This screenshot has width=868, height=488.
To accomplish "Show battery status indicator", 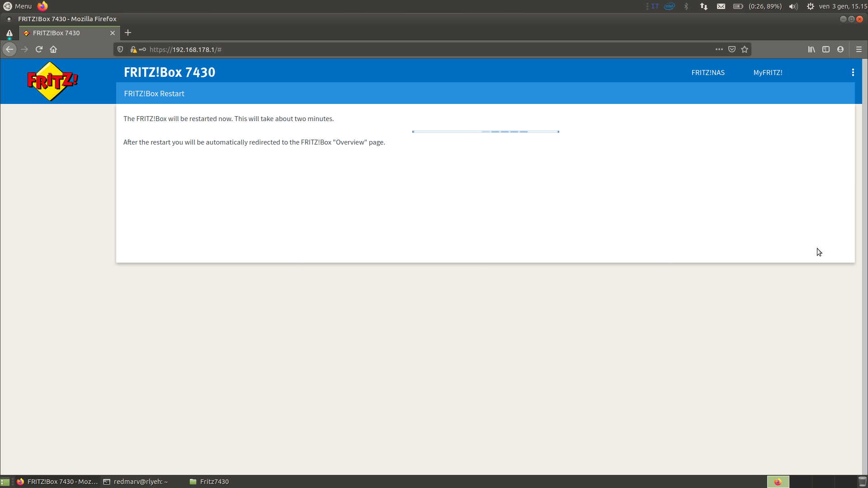I will coord(757,6).
